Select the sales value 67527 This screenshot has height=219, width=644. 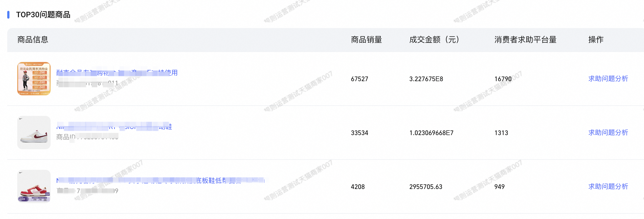tap(360, 79)
